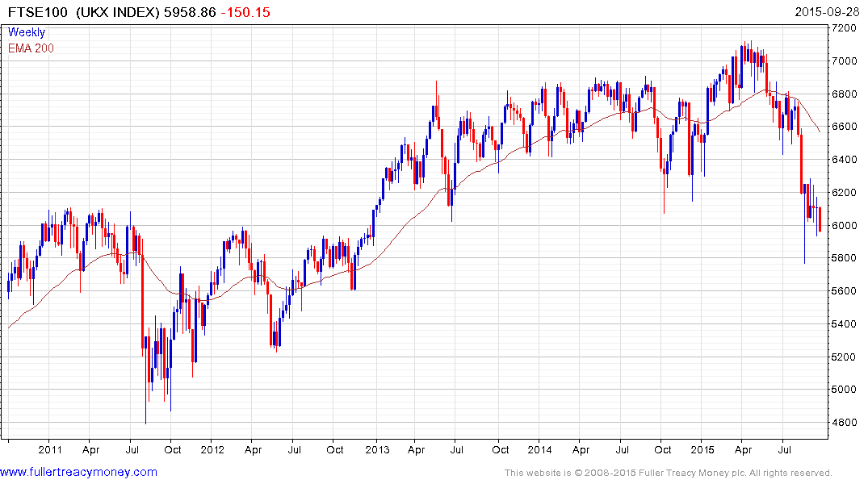Click the copyright notice for Fuller Treacy Money
This screenshot has width=868, height=484.
669,473
